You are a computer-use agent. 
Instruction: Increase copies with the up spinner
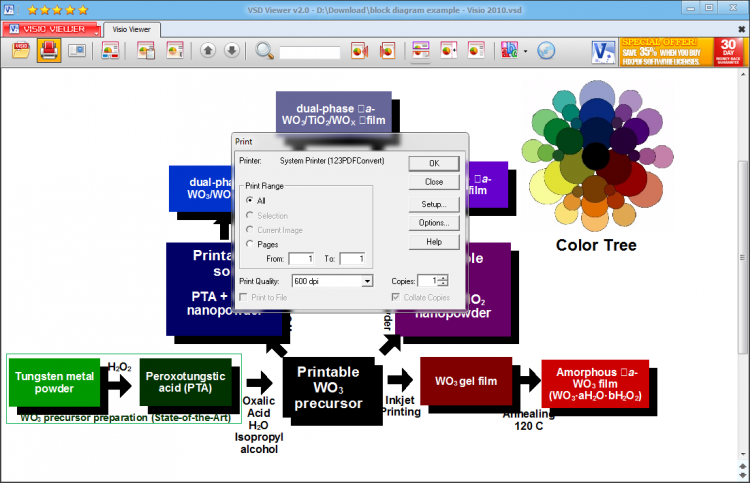tap(444, 278)
